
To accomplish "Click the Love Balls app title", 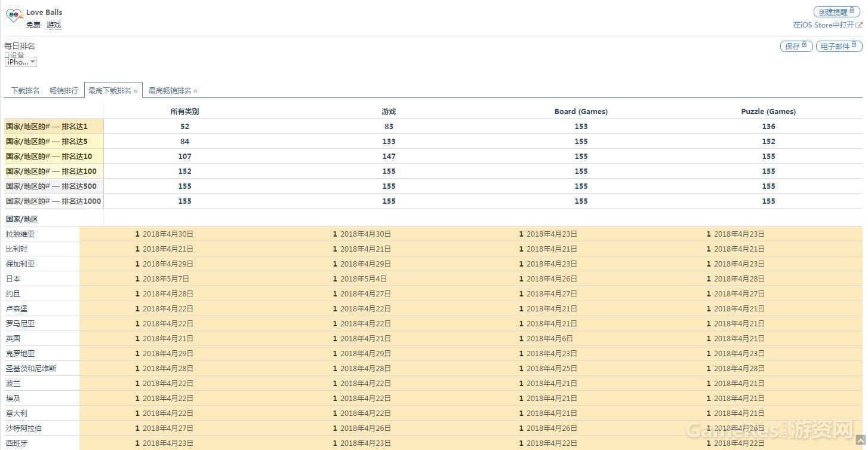I will pyautogui.click(x=44, y=12).
